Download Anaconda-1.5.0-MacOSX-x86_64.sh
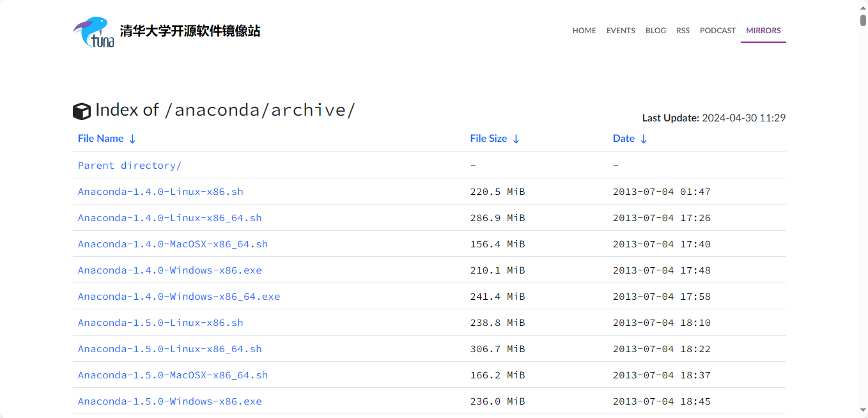This screenshot has height=418, width=868. [173, 375]
